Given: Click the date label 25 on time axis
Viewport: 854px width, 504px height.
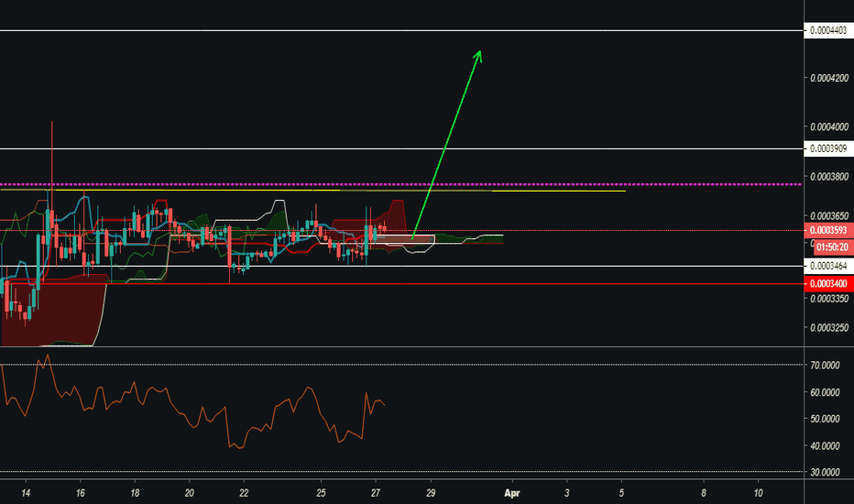Looking at the screenshot, I should [x=321, y=493].
